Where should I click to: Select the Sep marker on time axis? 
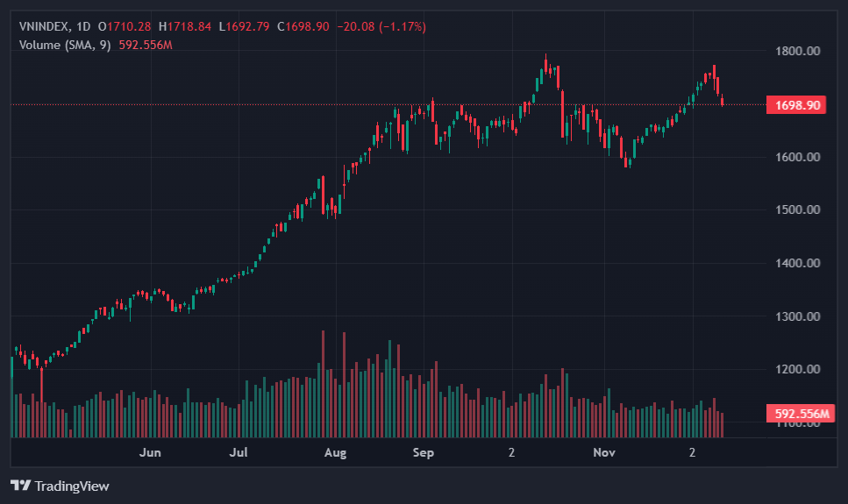pyautogui.click(x=424, y=453)
